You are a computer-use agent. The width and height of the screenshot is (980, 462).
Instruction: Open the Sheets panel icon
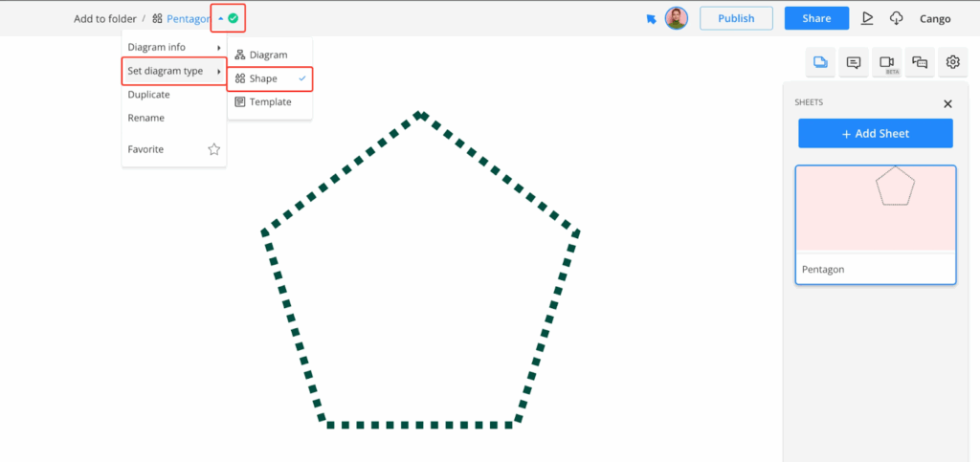pos(820,63)
